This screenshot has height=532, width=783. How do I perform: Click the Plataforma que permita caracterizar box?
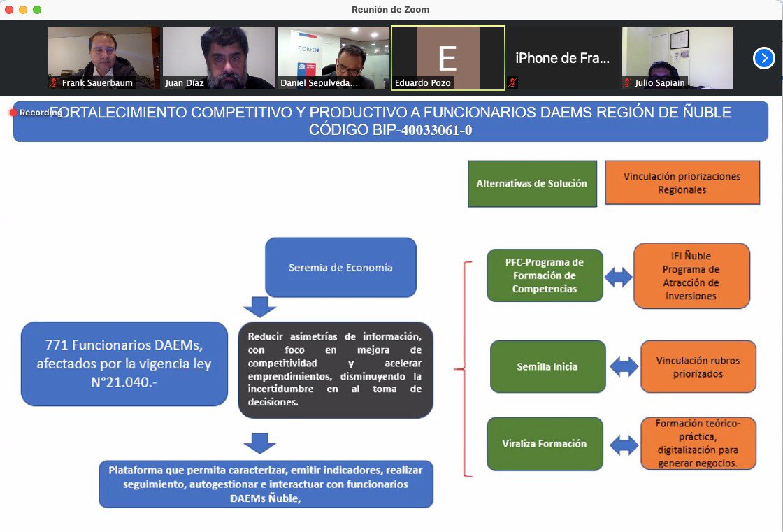266,484
